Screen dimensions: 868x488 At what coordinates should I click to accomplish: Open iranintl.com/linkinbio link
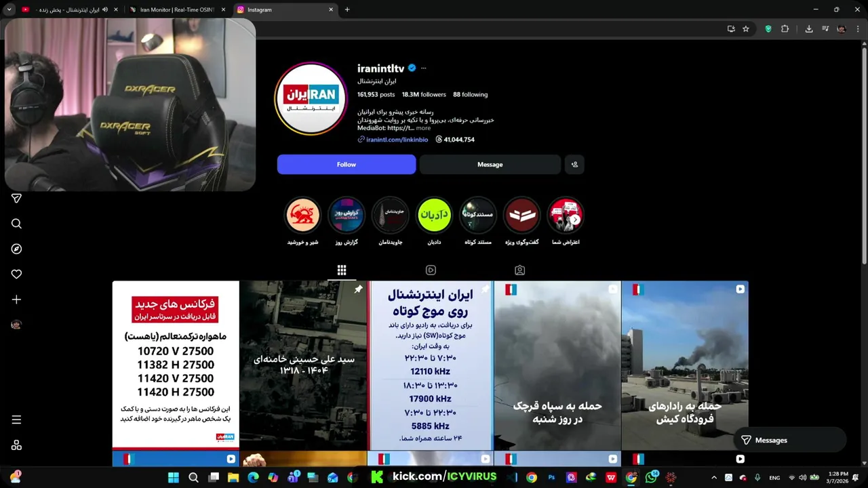pos(397,140)
